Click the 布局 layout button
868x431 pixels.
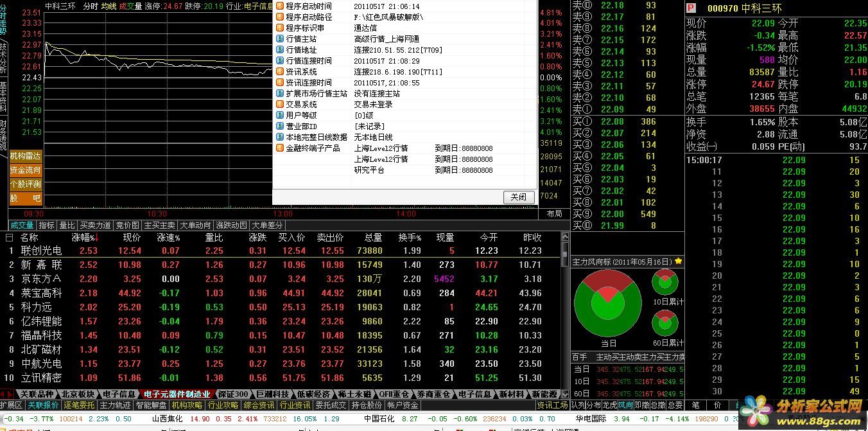(554, 213)
